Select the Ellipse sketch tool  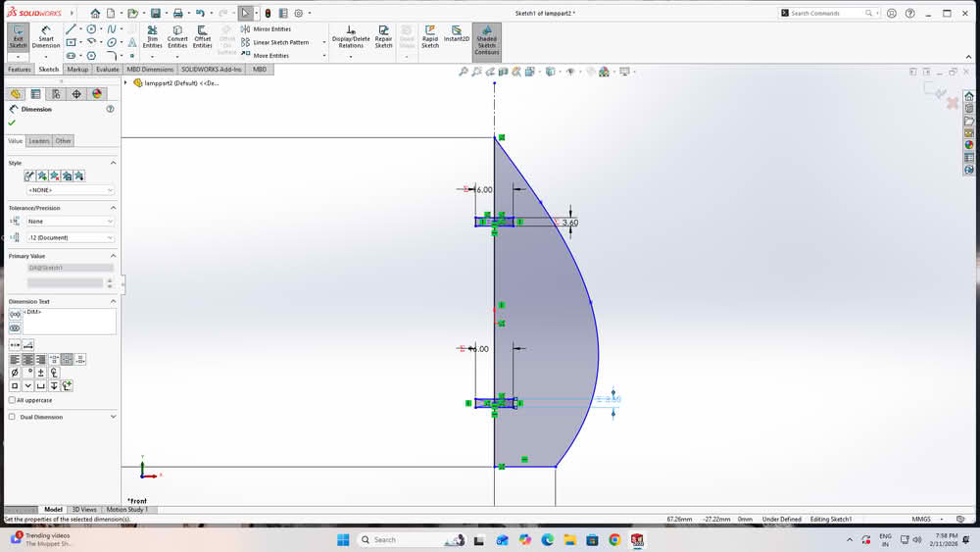click(112, 42)
